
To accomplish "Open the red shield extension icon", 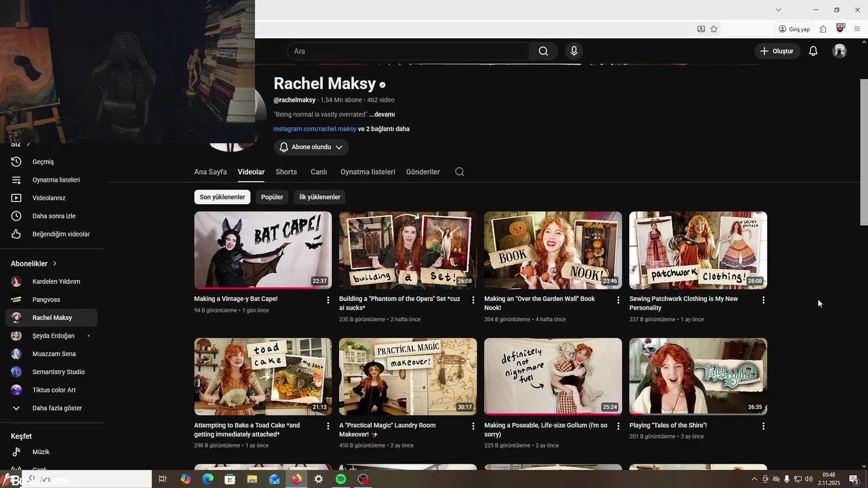I will [x=841, y=28].
